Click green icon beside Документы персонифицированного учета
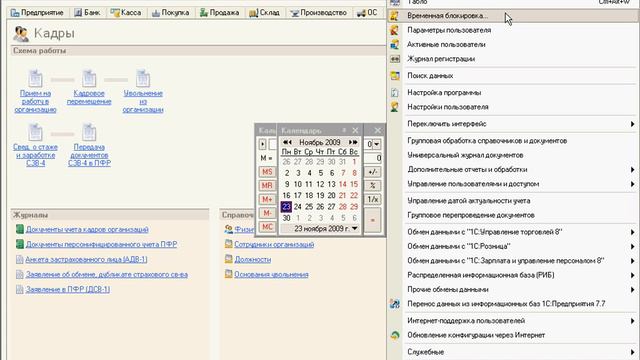Image resolution: width=640 pixels, height=360 pixels. click(x=20, y=244)
